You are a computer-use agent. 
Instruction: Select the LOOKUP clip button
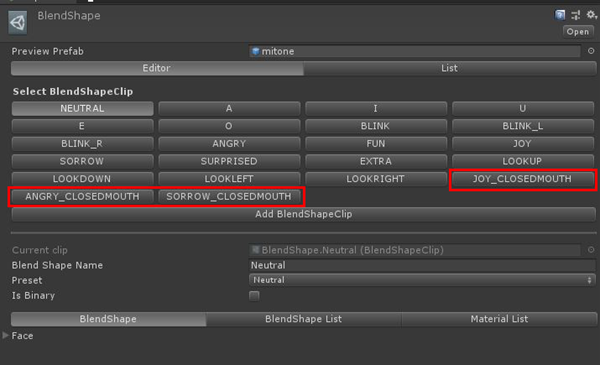[x=523, y=161]
